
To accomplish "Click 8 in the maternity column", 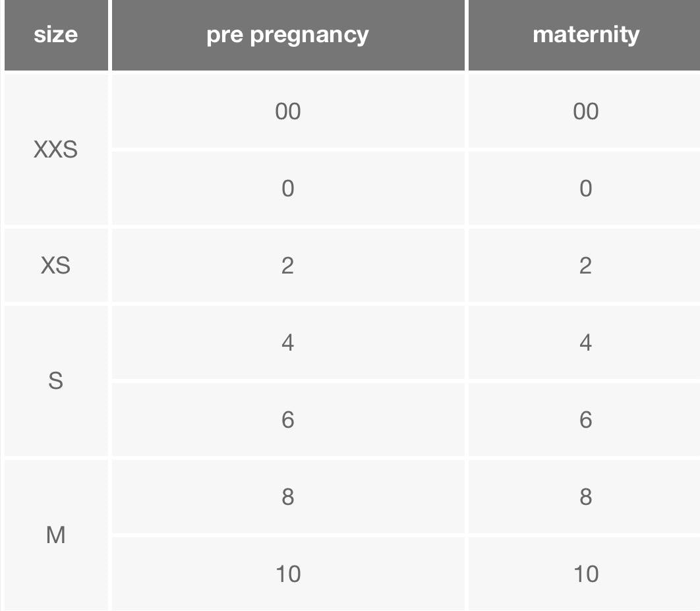I will tap(585, 496).
